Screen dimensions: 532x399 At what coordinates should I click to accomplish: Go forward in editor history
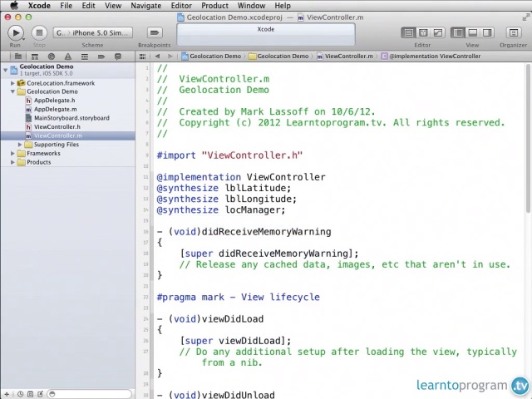[x=170, y=57]
